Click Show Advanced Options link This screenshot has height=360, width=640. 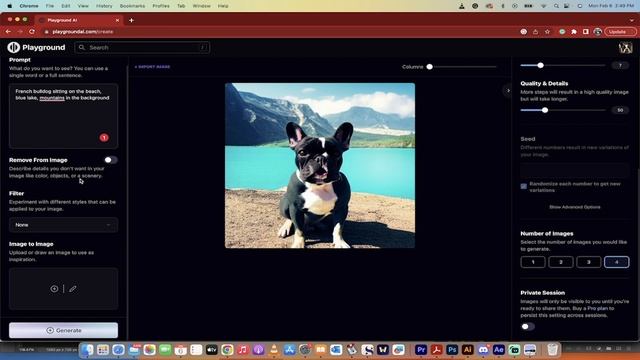575,207
